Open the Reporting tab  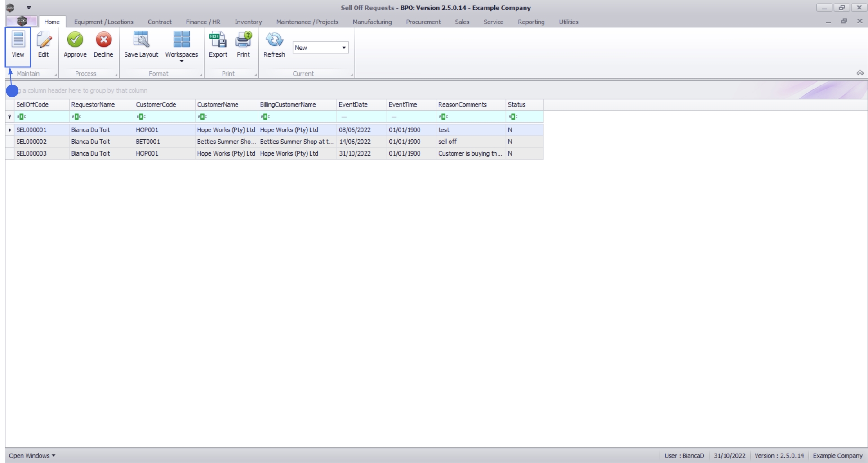(531, 22)
